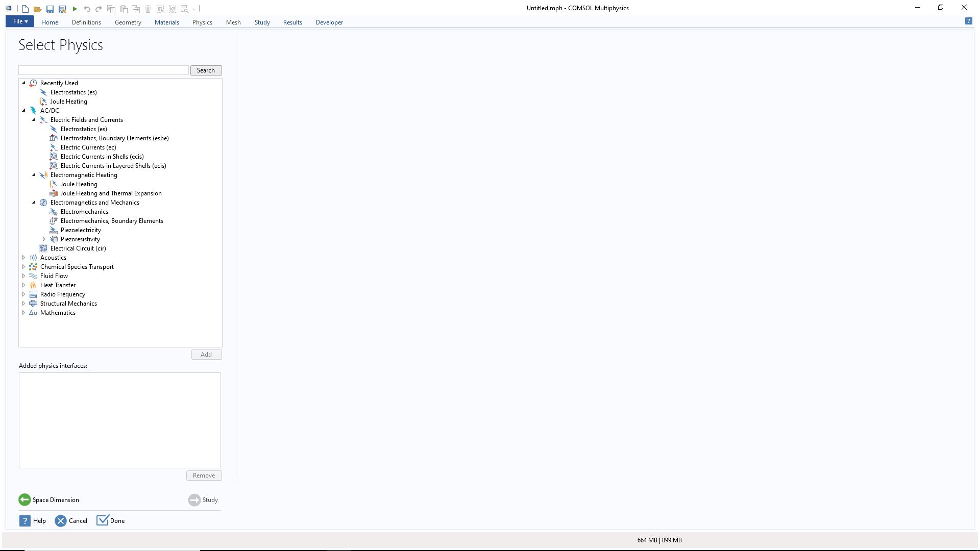980x551 pixels.
Task: Click the Space Dimension back arrow
Action: pos(24,500)
